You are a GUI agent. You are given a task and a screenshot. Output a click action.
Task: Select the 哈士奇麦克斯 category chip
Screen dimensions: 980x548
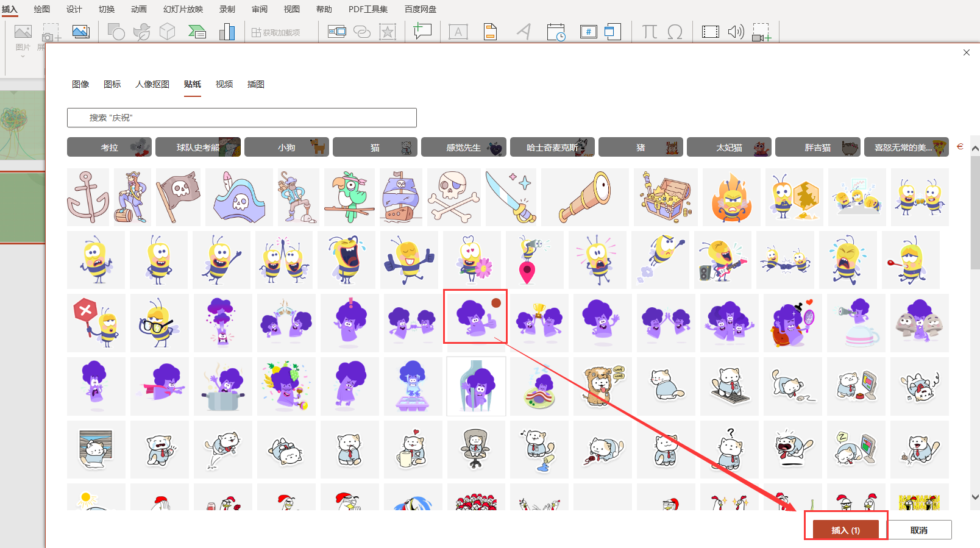click(552, 148)
